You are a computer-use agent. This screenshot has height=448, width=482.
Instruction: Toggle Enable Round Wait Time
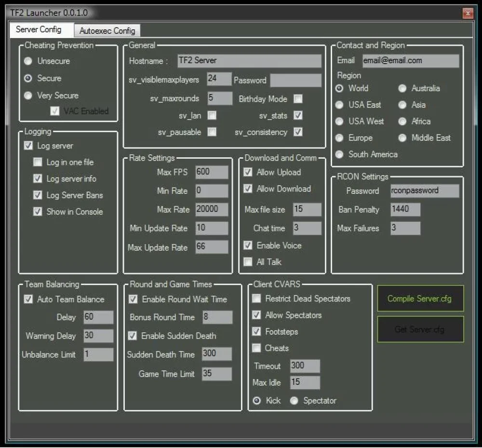(x=133, y=299)
